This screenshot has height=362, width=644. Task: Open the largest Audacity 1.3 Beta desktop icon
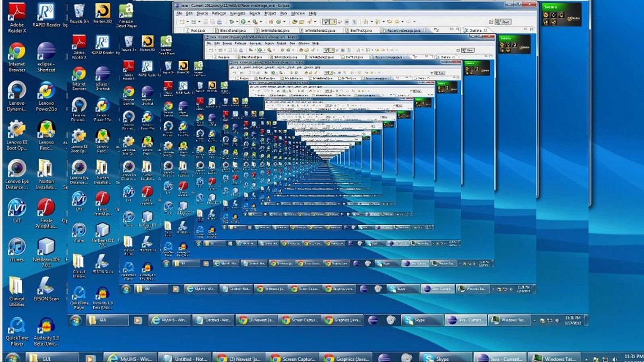click(46, 325)
